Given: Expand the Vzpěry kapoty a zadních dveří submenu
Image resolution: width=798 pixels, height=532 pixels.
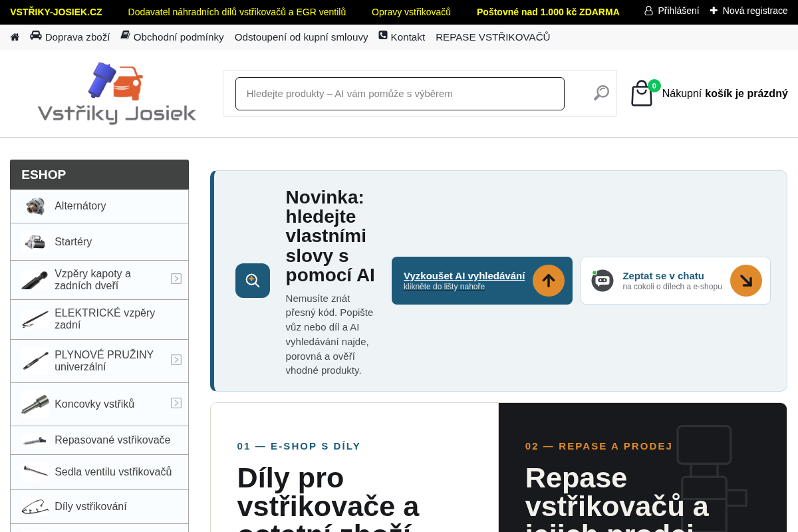Looking at the screenshot, I should (x=176, y=279).
